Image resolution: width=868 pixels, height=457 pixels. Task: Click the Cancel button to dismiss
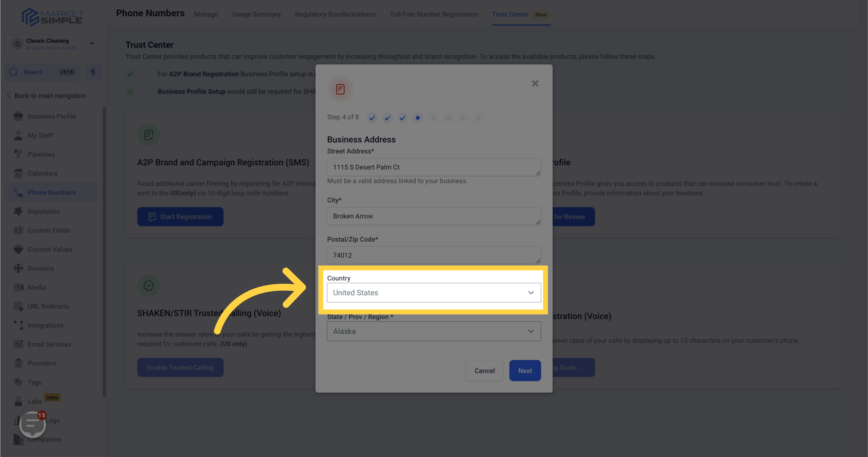click(x=484, y=370)
